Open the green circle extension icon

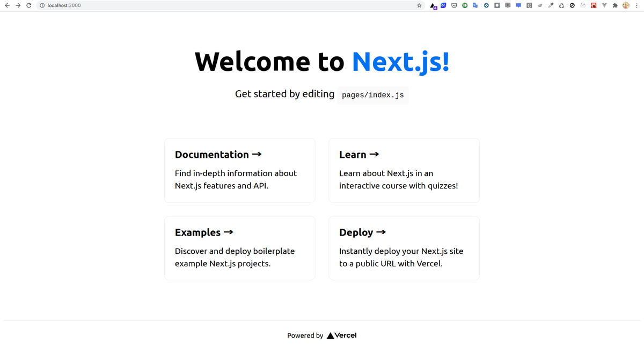click(465, 5)
